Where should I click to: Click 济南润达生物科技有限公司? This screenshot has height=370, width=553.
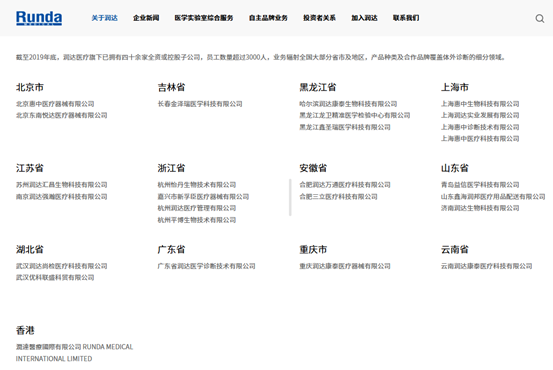click(480, 208)
